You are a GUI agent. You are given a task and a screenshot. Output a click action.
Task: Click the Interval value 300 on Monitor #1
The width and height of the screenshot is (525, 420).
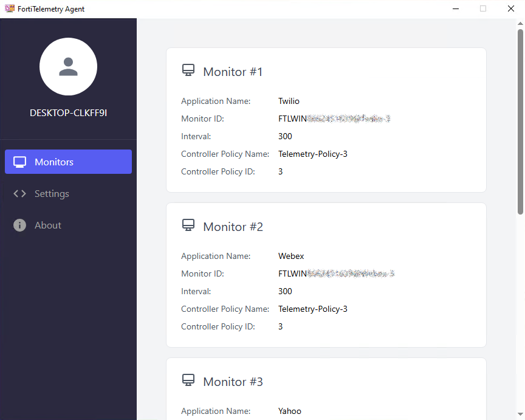(285, 136)
